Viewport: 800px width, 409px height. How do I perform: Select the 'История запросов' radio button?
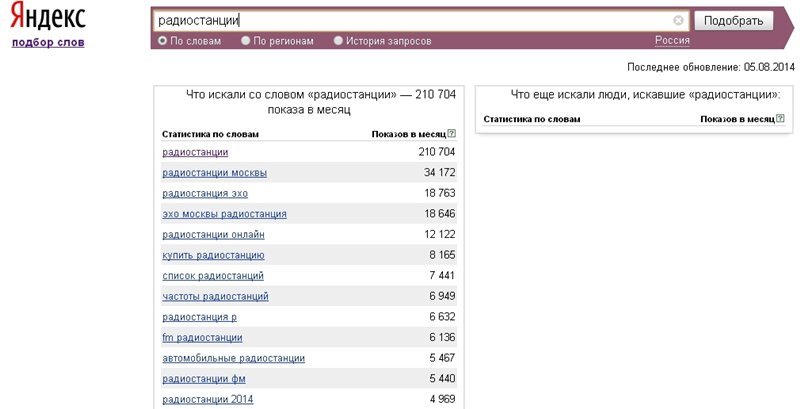point(338,40)
